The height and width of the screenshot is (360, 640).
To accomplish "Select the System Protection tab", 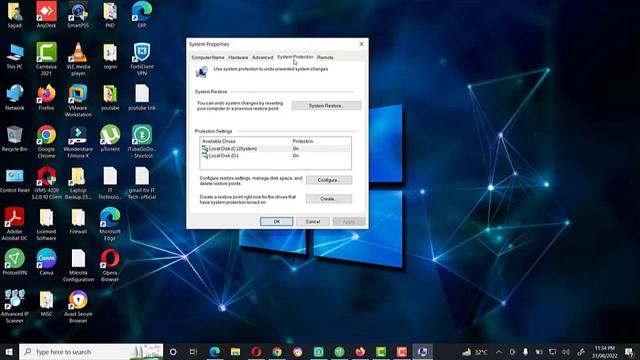I will point(295,57).
